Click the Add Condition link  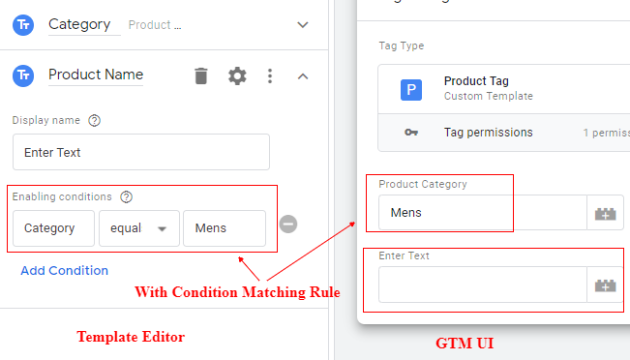pyautogui.click(x=64, y=271)
